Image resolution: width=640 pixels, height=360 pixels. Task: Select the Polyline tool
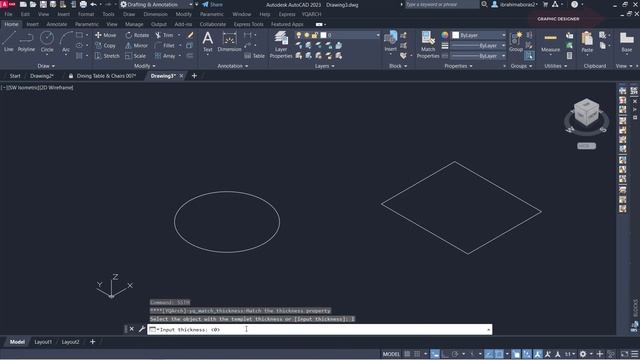click(26, 42)
